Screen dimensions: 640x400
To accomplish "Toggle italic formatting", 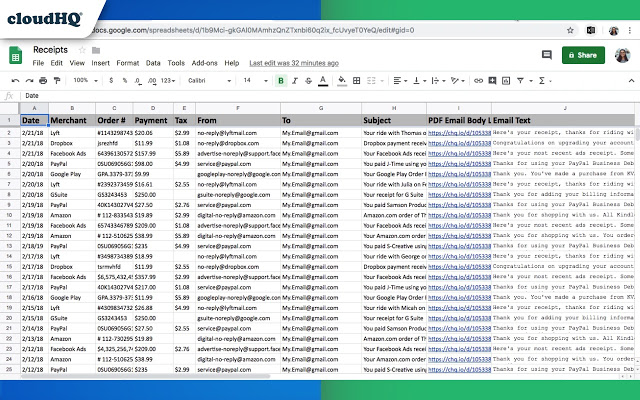I will click(295, 81).
